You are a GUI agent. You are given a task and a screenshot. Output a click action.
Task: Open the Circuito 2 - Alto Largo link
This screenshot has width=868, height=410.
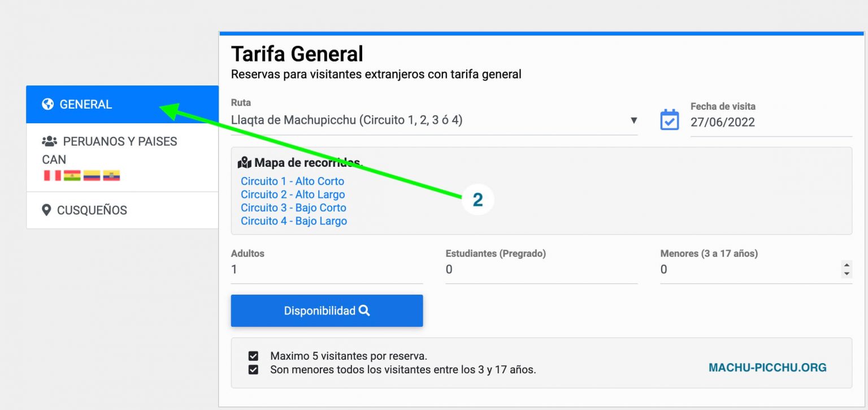pyautogui.click(x=293, y=195)
